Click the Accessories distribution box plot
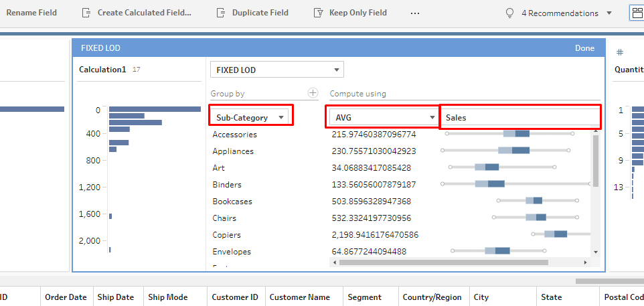 516,134
